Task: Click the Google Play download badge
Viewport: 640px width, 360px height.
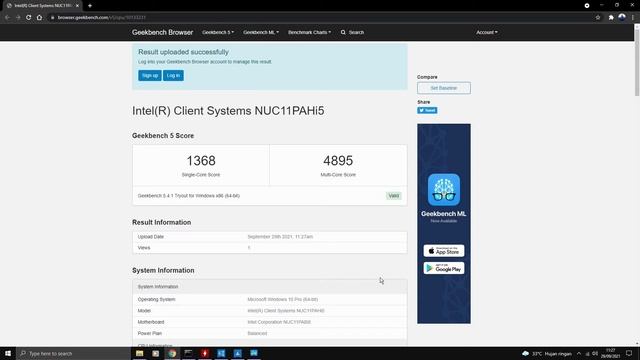Action: [x=444, y=268]
